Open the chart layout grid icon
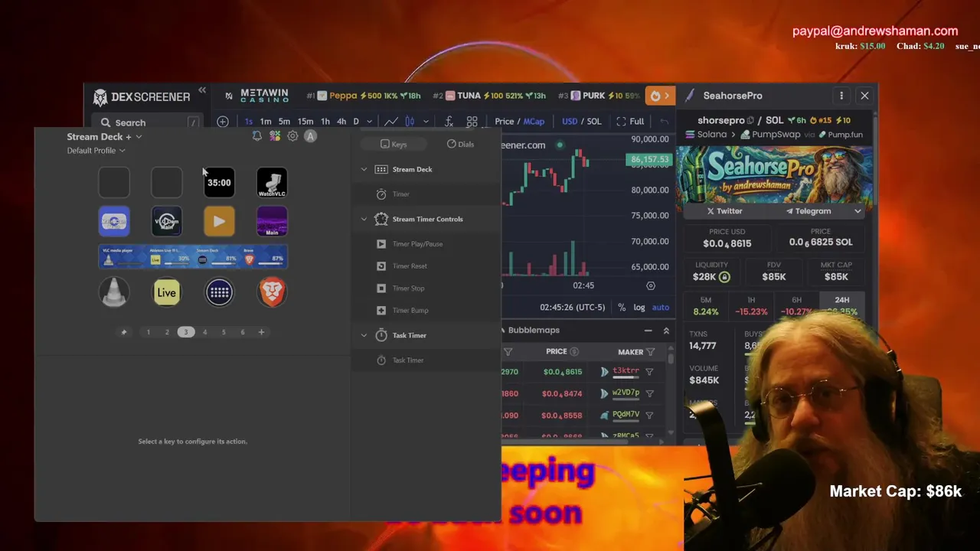 [472, 122]
